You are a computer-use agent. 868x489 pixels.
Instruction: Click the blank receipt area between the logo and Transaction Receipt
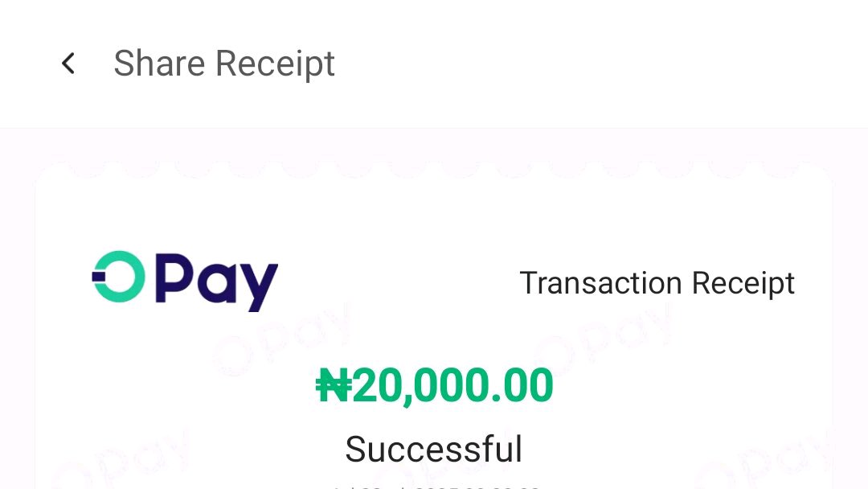(399, 282)
